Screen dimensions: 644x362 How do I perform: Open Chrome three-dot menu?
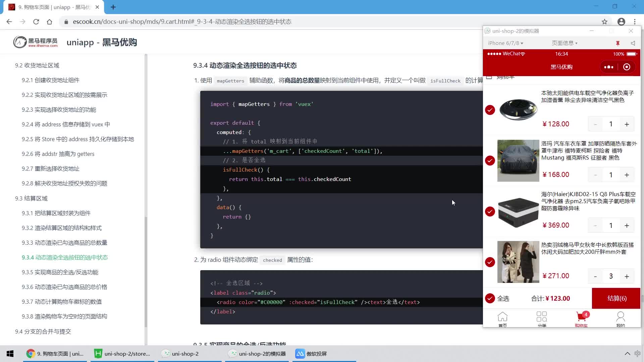(x=635, y=22)
